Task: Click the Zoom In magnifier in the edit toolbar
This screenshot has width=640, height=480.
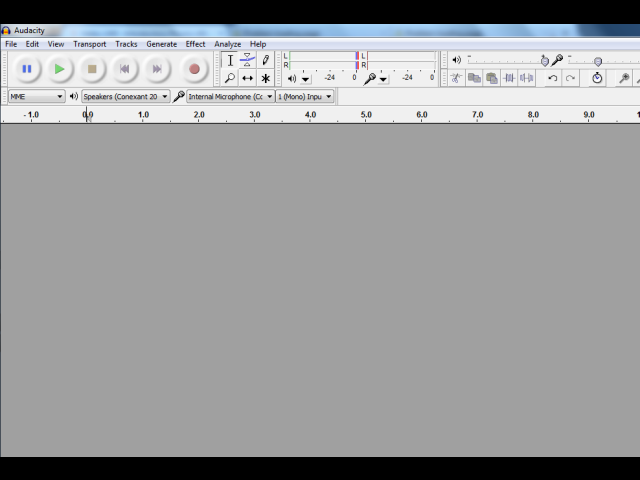Action: pyautogui.click(x=624, y=78)
